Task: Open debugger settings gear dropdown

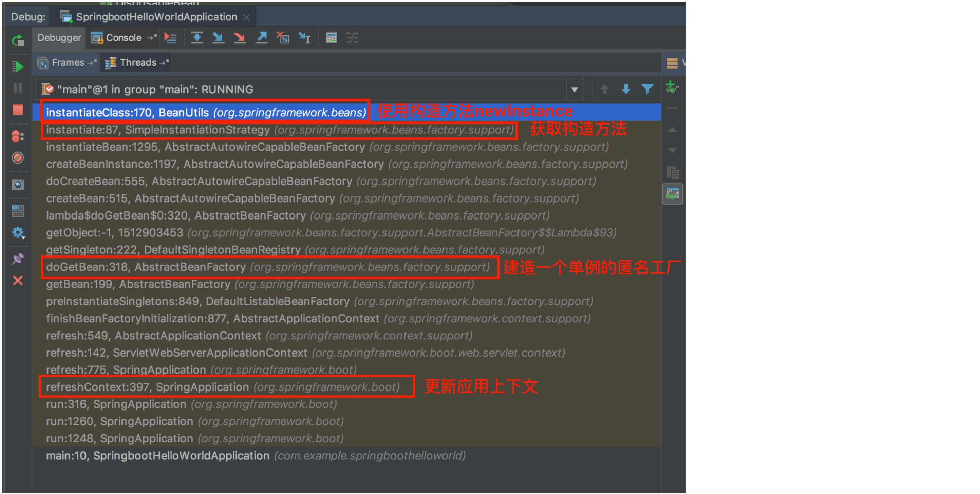Action: pyautogui.click(x=18, y=232)
